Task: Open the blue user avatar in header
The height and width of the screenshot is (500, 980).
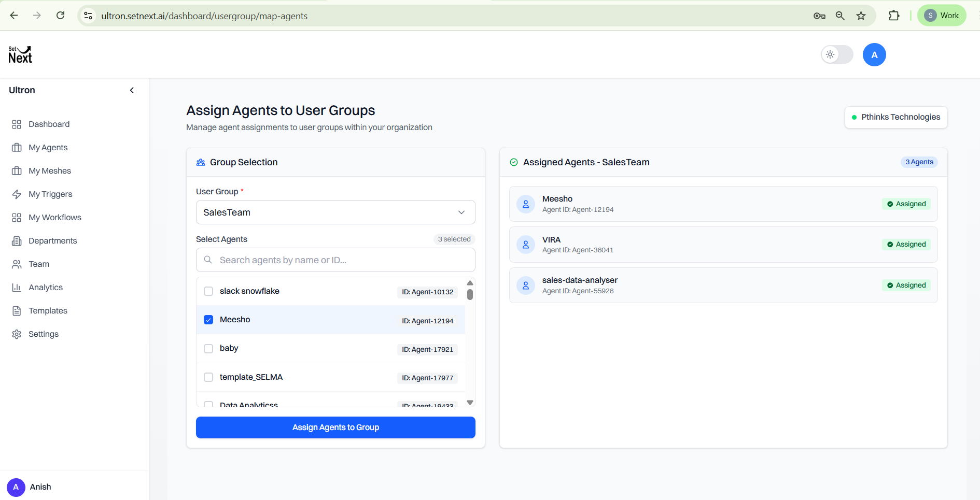Action: [x=874, y=54]
